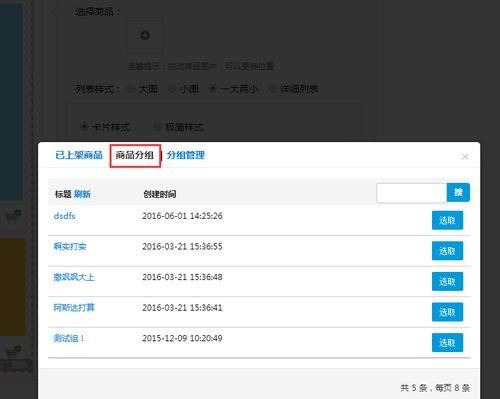Choose the 卡片样式 radio option
500x399 pixels.
click(84, 127)
